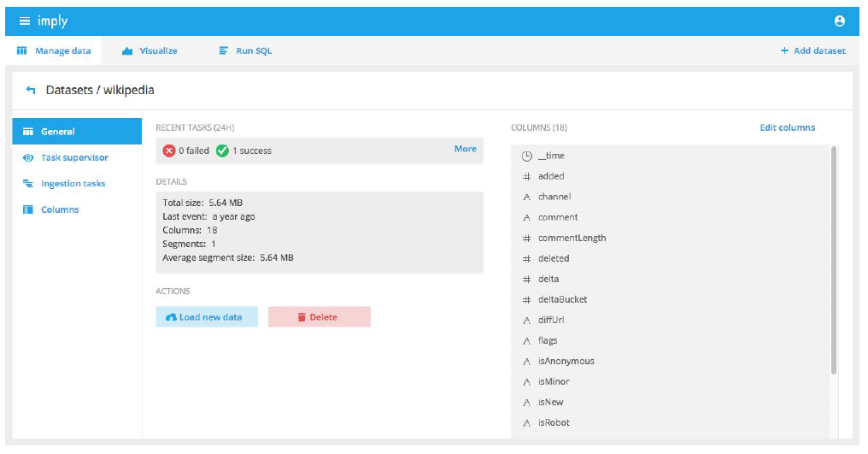Click the back arrow beside Datasets / wikipedia
This screenshot has width=868, height=454.
[x=31, y=90]
